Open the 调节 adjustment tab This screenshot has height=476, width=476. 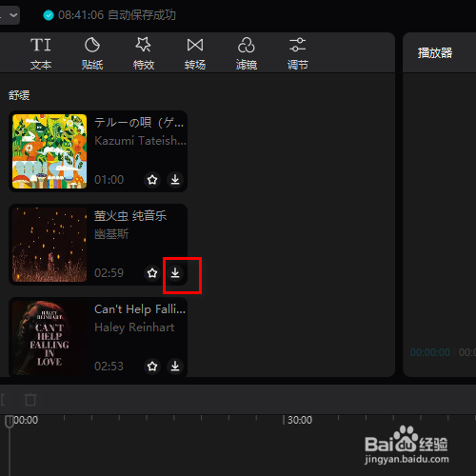[x=298, y=53]
